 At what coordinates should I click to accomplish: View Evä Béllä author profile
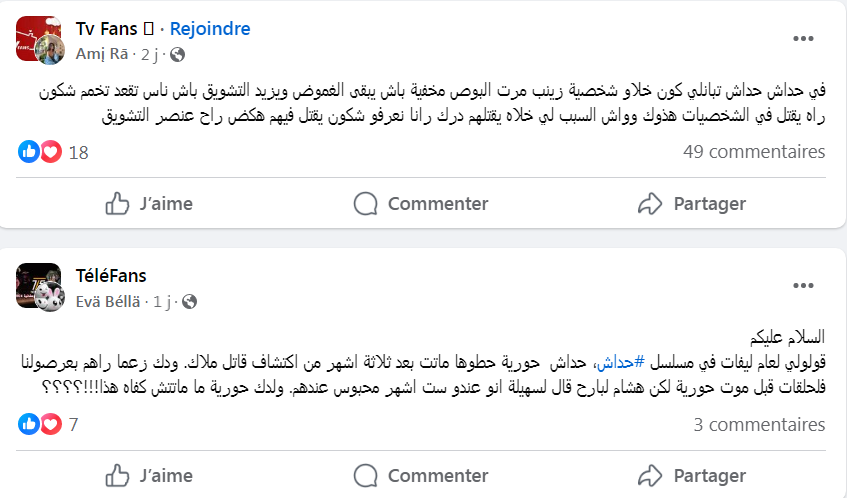pyautogui.click(x=109, y=300)
